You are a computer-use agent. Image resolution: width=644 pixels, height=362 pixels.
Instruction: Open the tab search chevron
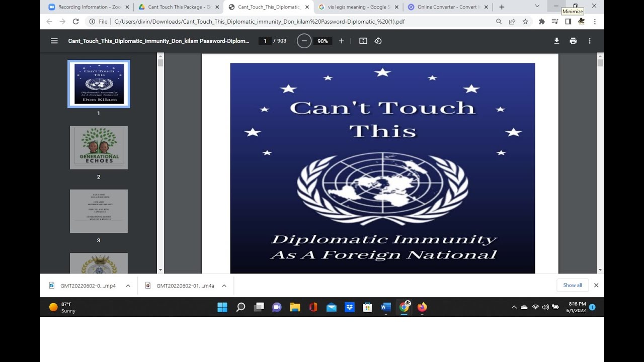[x=537, y=6]
